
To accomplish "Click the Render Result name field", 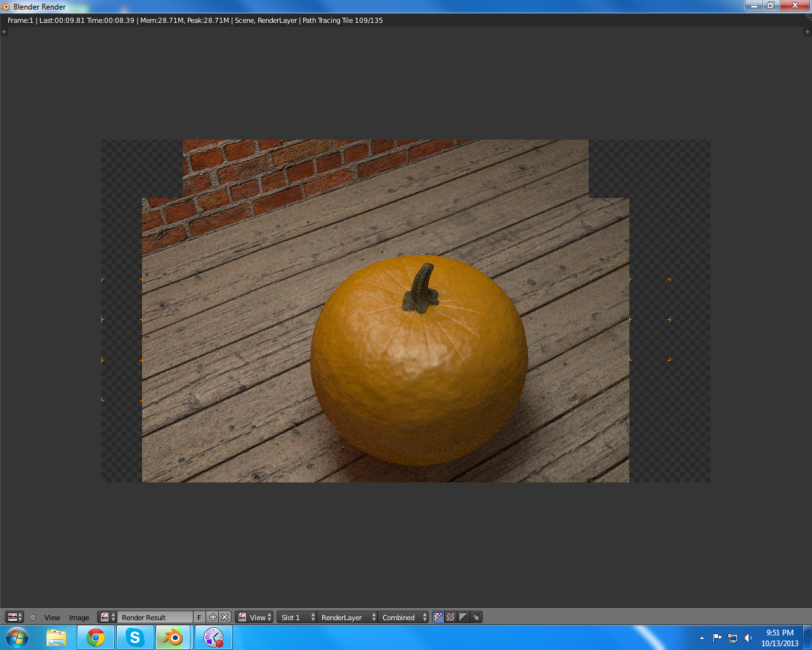I will (x=155, y=618).
